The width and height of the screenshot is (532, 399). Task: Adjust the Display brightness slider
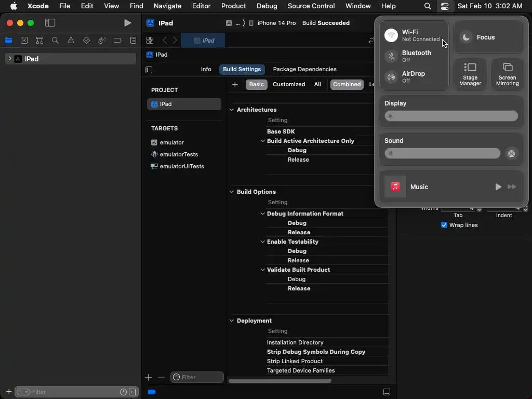[x=451, y=116]
